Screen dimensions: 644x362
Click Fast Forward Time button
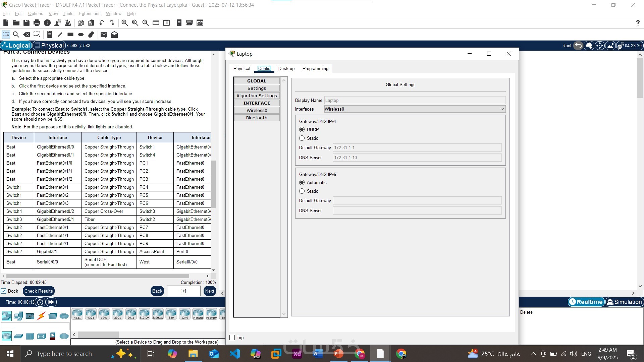pyautogui.click(x=51, y=302)
